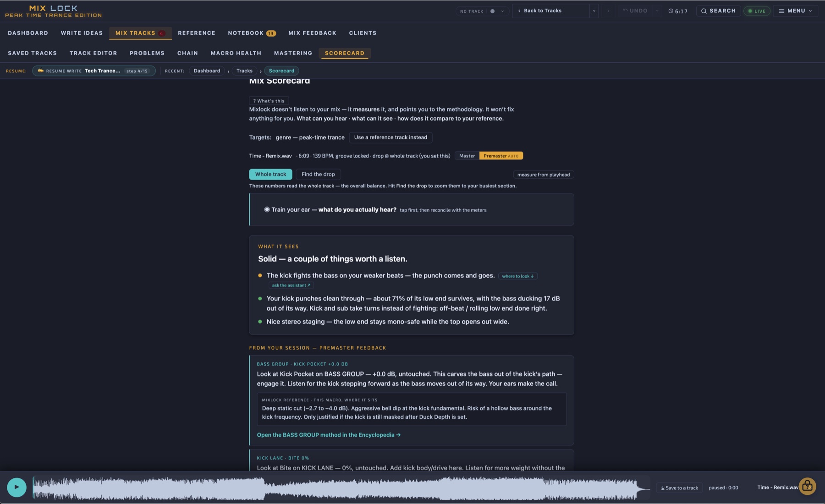Open the Notebook tab
825x504 pixels.
(x=252, y=33)
